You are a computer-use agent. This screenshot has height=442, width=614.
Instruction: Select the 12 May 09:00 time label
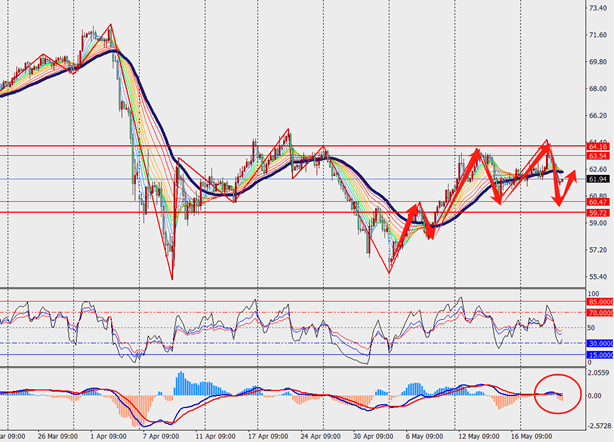478,436
